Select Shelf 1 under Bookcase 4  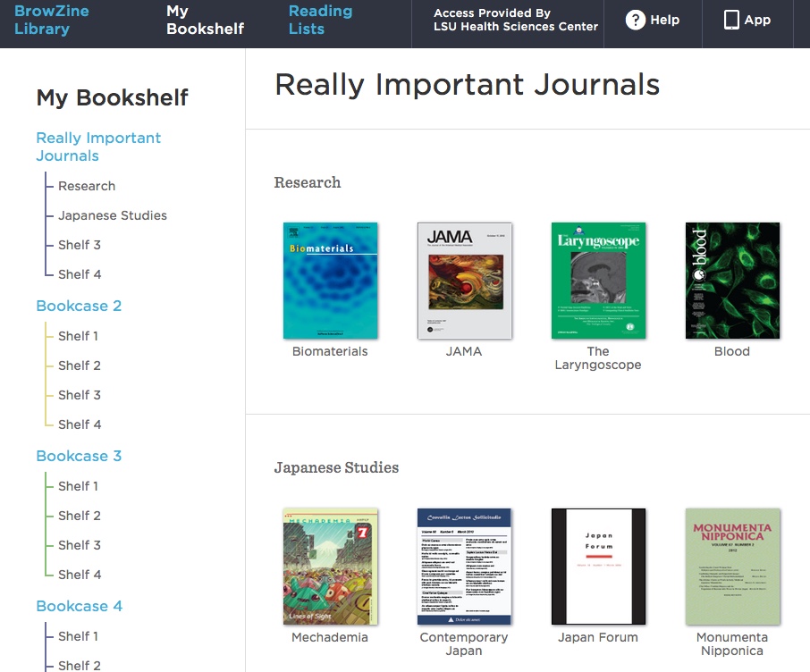coord(78,636)
